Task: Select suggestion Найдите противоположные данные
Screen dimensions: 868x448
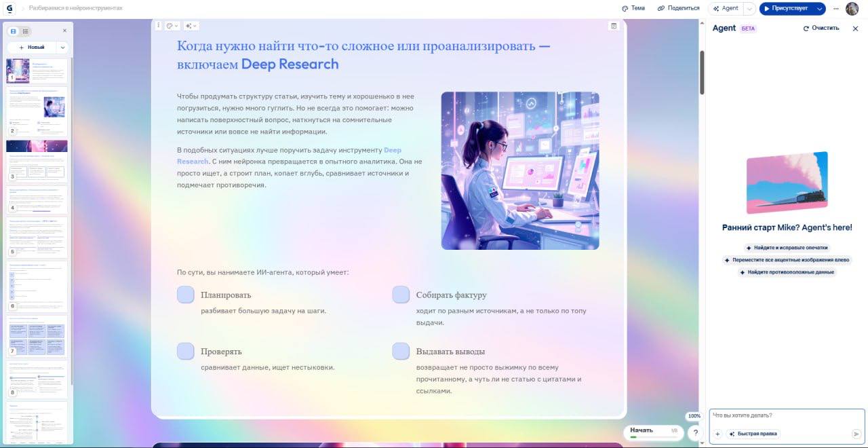Action: pyautogui.click(x=787, y=272)
